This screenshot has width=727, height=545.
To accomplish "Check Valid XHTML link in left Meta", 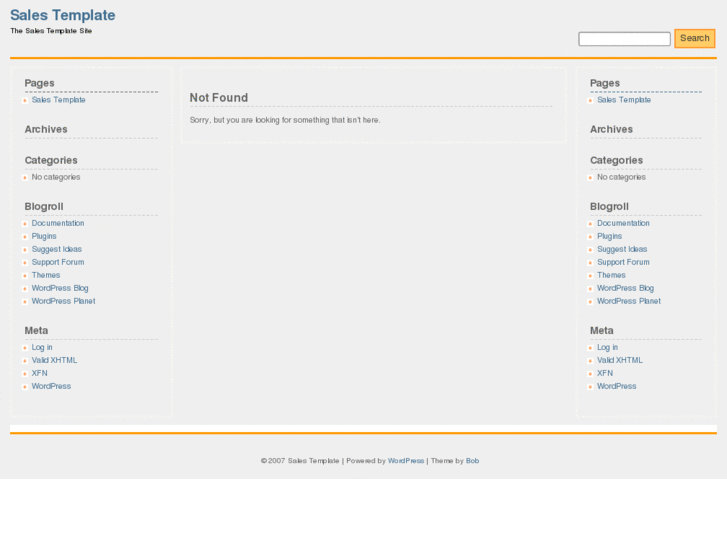I will (x=54, y=360).
